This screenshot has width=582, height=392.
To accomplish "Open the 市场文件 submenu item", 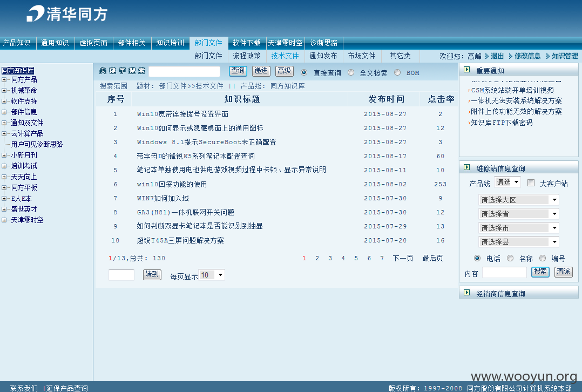I will coord(362,56).
